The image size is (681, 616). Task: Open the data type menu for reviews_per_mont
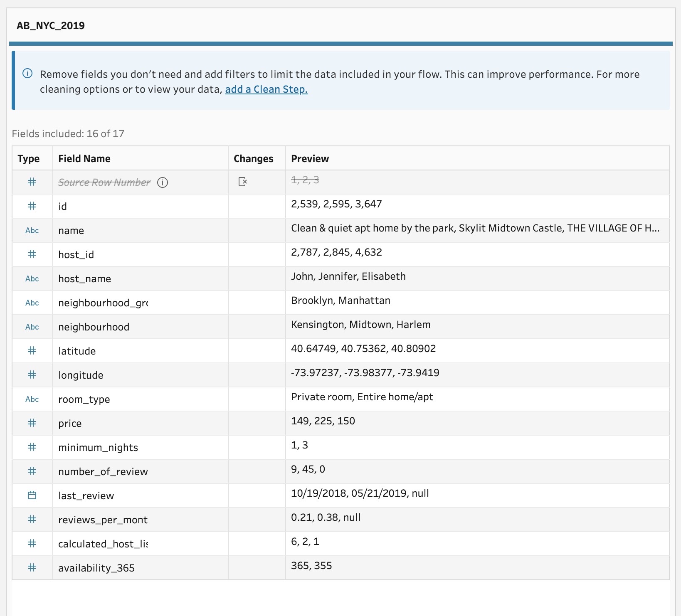coord(32,519)
